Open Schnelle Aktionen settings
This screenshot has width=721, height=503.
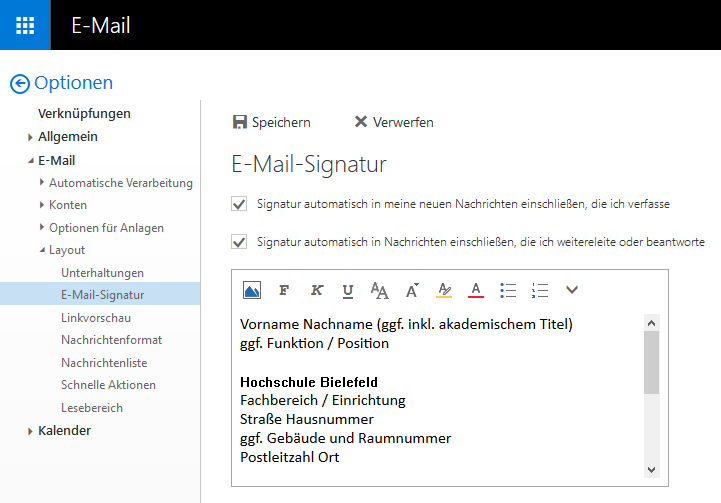pos(109,385)
